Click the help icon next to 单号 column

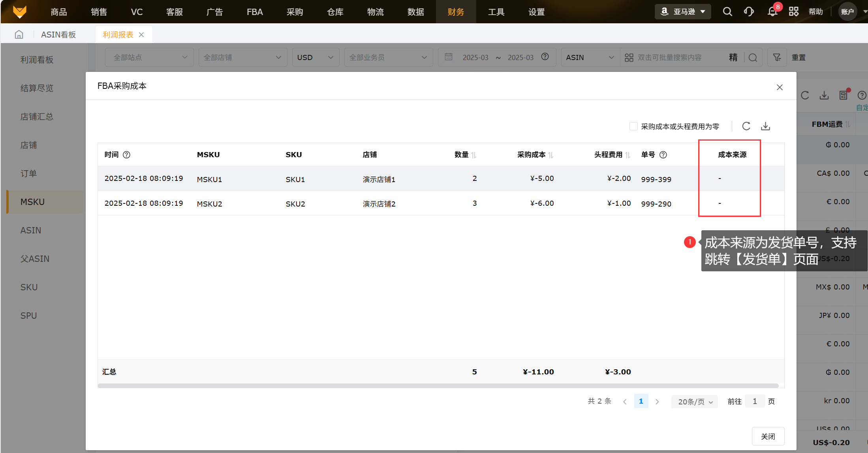(663, 155)
